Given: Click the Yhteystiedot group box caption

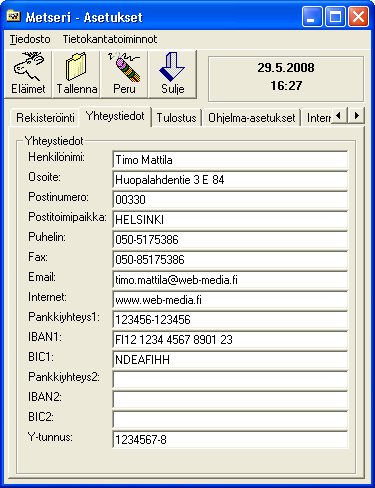Looking at the screenshot, I should [54, 141].
